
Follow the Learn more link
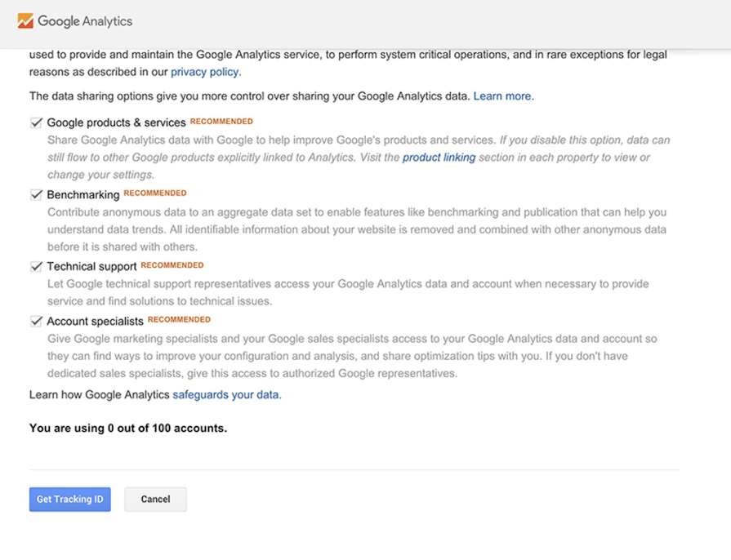[x=503, y=96]
